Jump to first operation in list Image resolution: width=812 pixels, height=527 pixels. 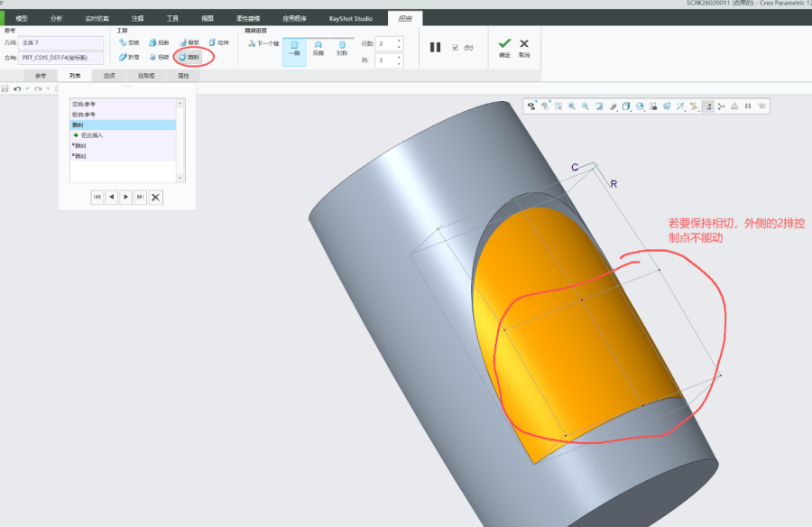click(97, 197)
